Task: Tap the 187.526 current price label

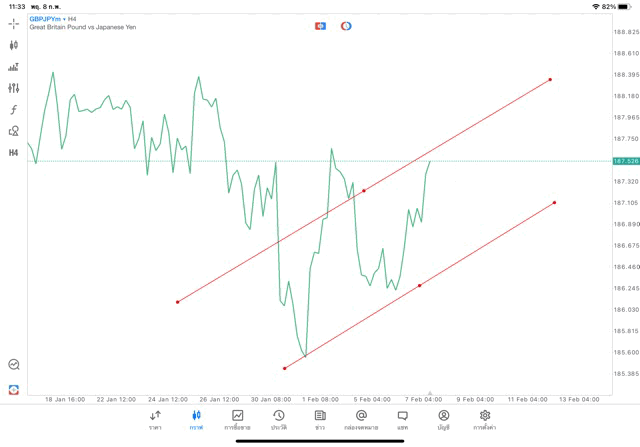Action: click(x=625, y=161)
